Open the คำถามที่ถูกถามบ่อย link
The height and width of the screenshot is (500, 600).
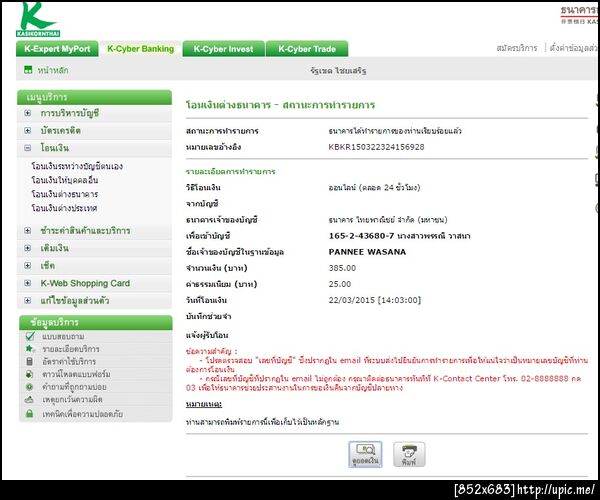pos(74,387)
